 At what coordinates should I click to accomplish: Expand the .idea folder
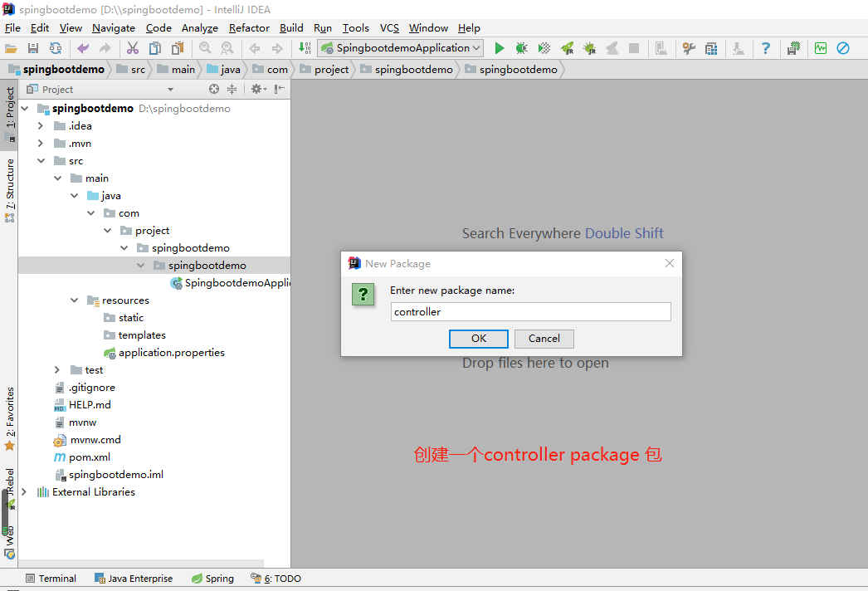[x=40, y=126]
